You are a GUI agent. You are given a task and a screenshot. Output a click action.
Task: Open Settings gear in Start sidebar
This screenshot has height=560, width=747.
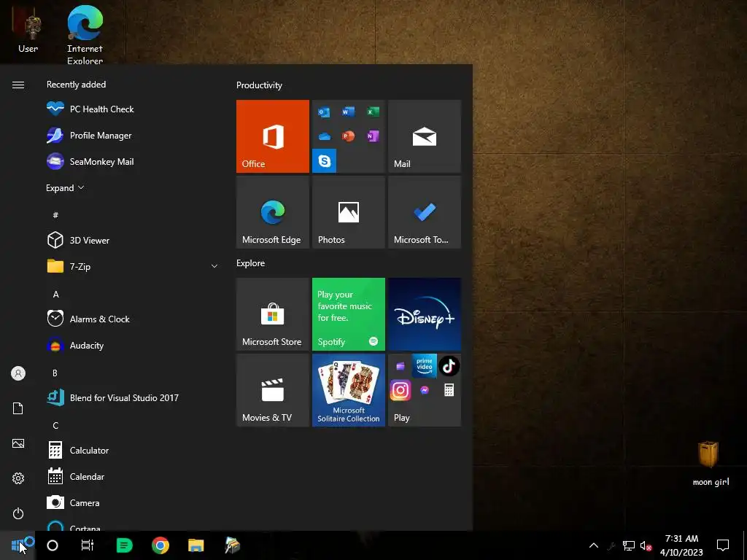point(18,478)
